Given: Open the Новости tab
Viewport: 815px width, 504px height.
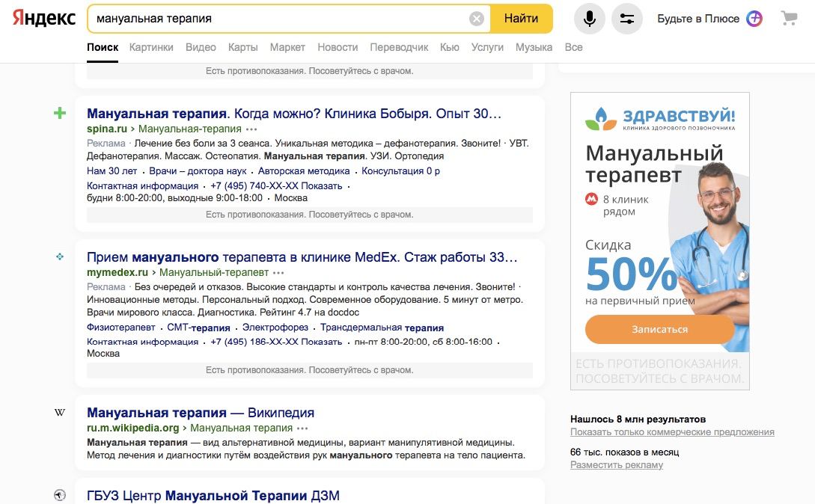Looking at the screenshot, I should click(x=338, y=47).
